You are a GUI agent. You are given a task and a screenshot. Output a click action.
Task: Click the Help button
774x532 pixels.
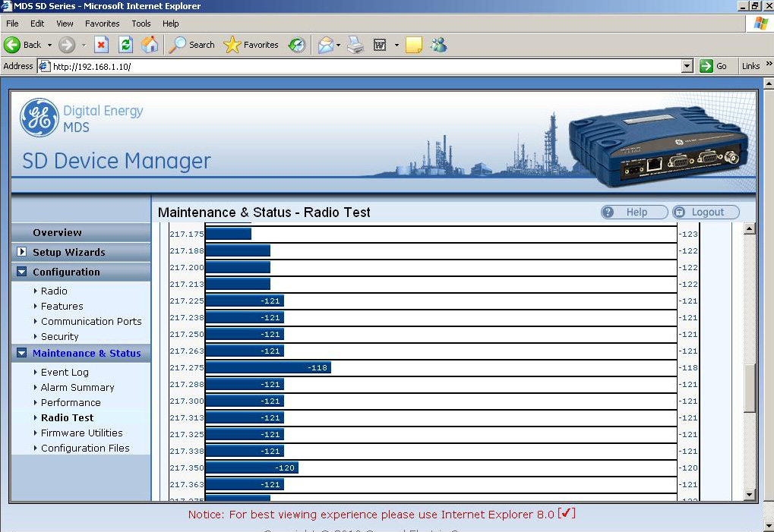(634, 212)
